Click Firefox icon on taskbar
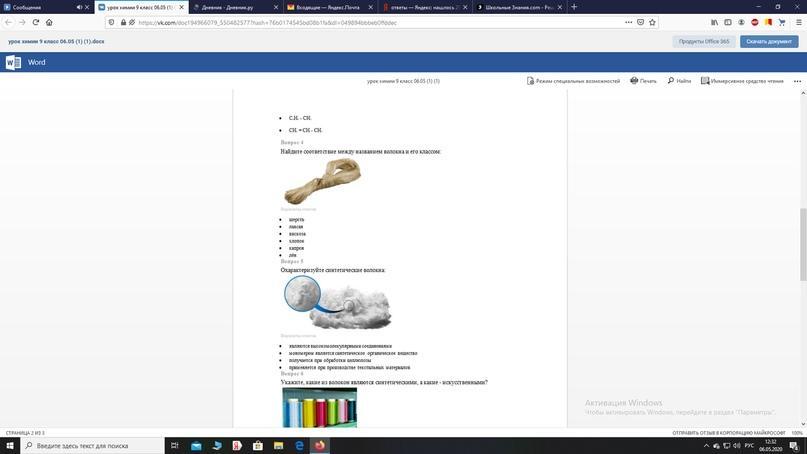Screen dimensions: 807x454 tap(320, 446)
